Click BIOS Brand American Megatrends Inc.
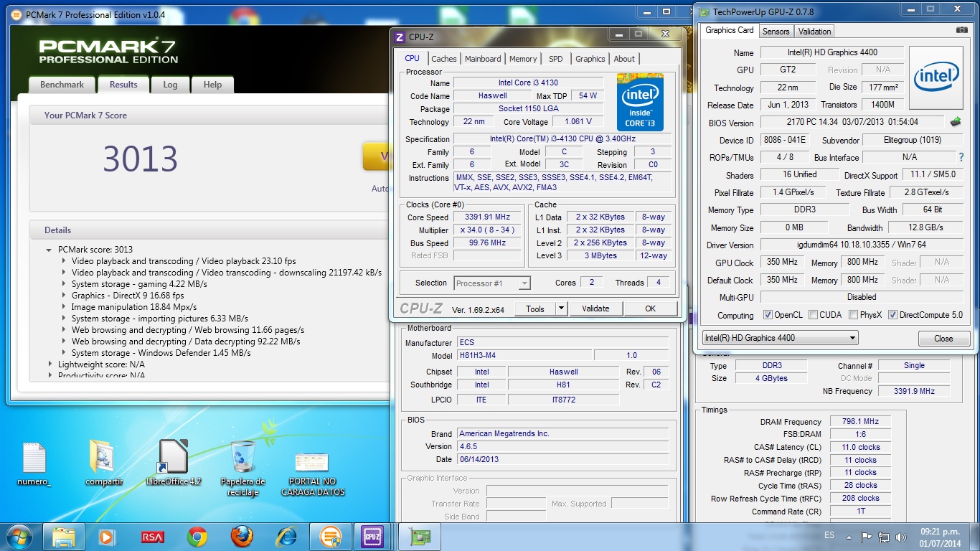Screen dimensions: 980x551 (562, 433)
